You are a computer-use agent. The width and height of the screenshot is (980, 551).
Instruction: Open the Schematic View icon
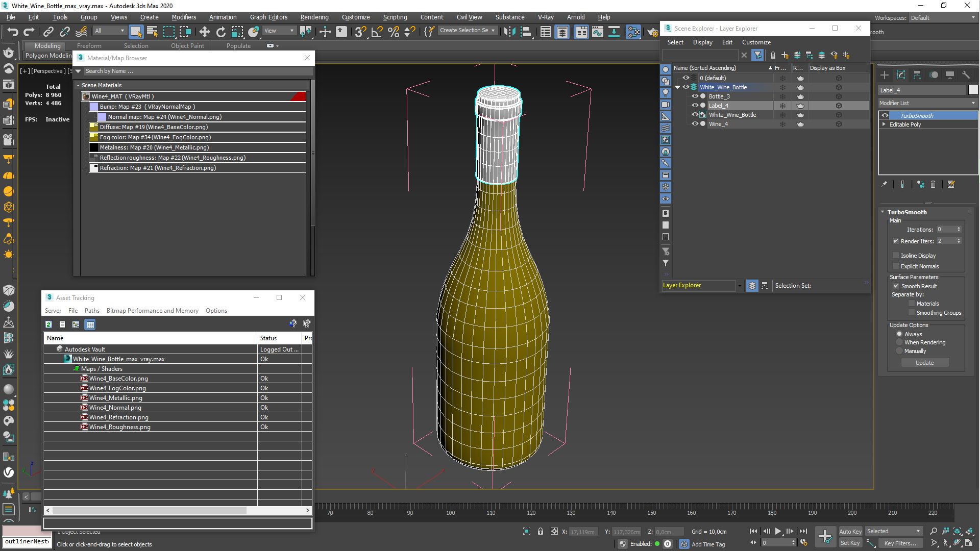tap(614, 32)
